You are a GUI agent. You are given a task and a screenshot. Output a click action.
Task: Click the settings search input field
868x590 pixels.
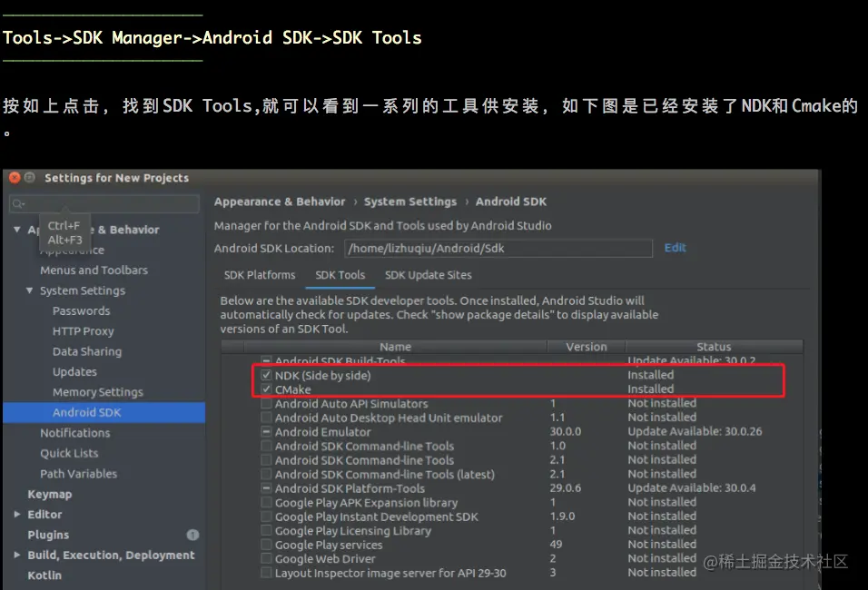point(104,203)
